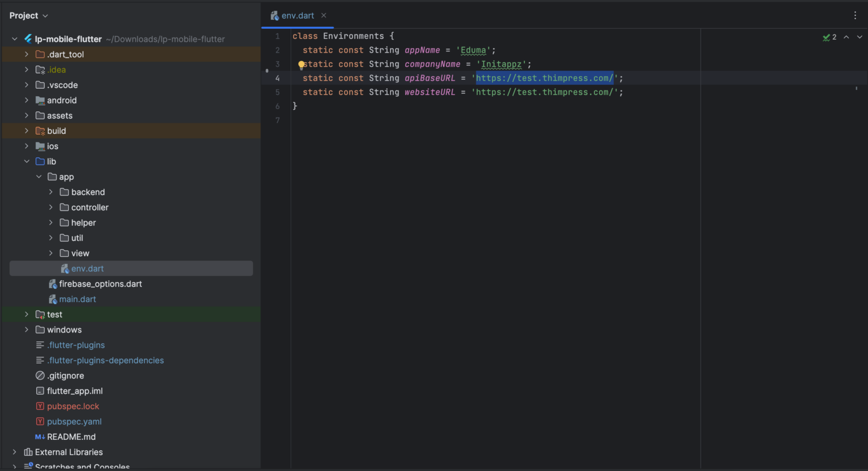Collapse the app folder
The image size is (868, 471).
(x=38, y=176)
